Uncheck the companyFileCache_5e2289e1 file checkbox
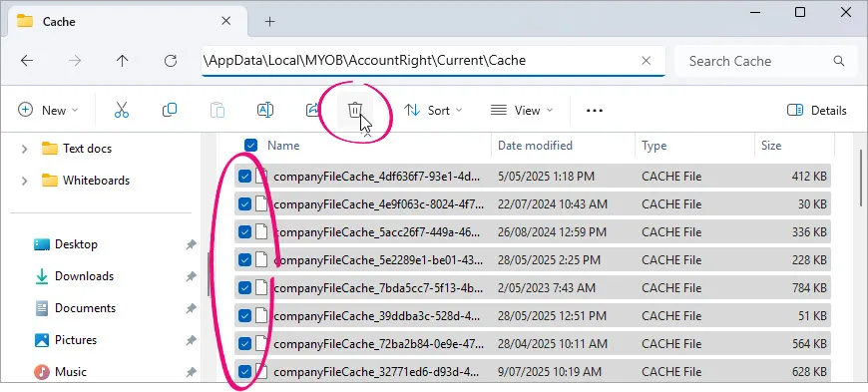This screenshot has height=392, width=868. [244, 259]
